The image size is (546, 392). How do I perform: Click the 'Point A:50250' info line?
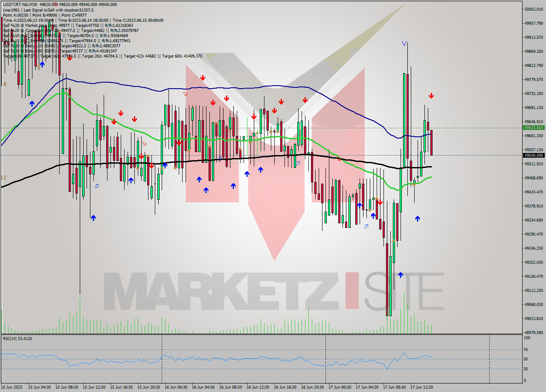(x=44, y=15)
